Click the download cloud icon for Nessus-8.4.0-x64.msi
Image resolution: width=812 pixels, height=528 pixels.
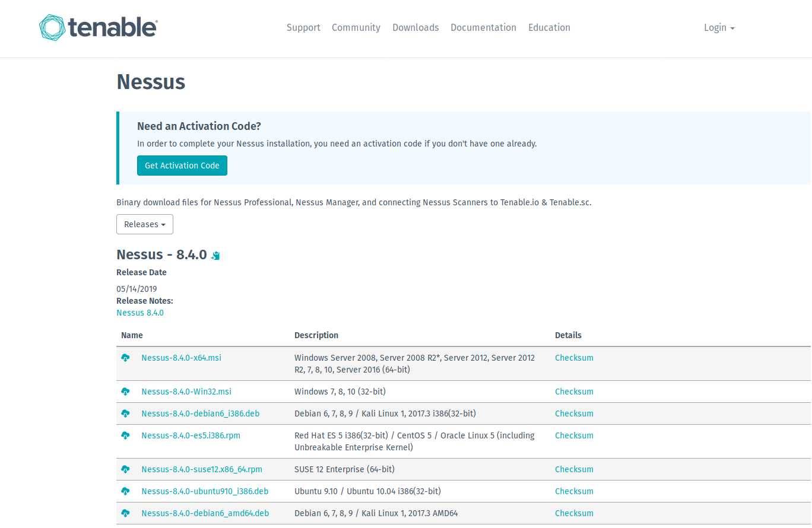click(125, 358)
